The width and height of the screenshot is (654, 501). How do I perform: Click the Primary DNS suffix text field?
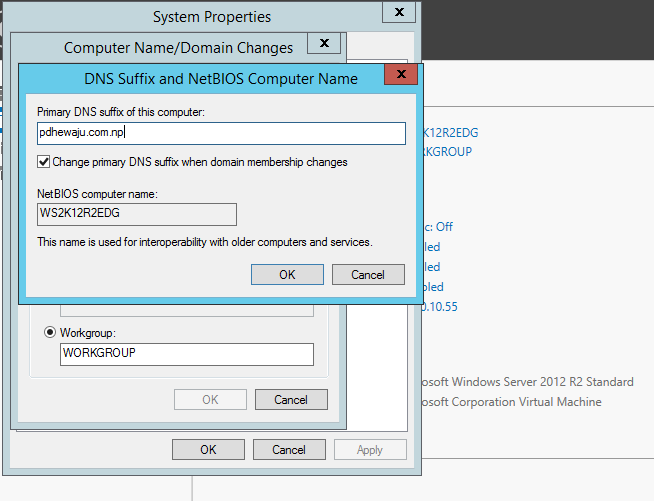(220, 133)
